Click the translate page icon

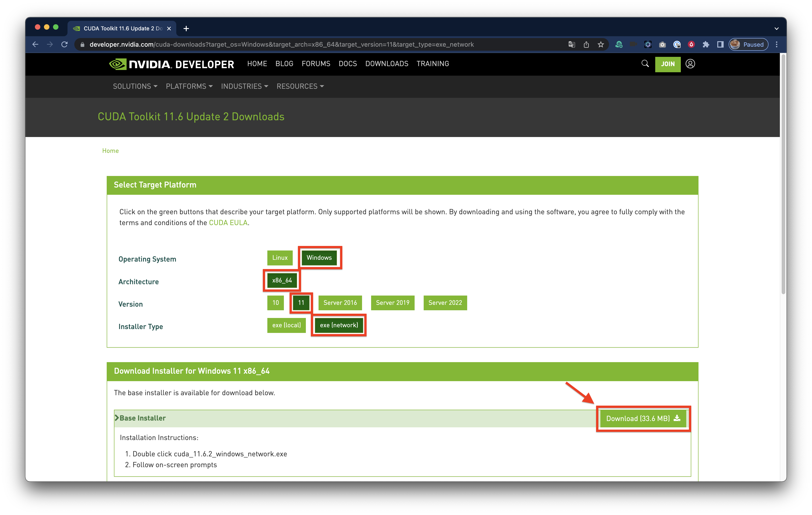coord(572,44)
